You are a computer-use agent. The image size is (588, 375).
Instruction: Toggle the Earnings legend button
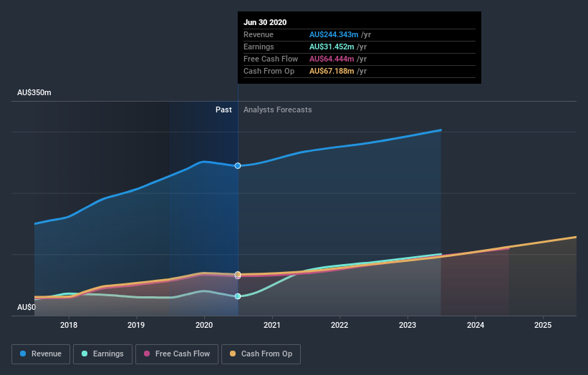[x=102, y=354]
